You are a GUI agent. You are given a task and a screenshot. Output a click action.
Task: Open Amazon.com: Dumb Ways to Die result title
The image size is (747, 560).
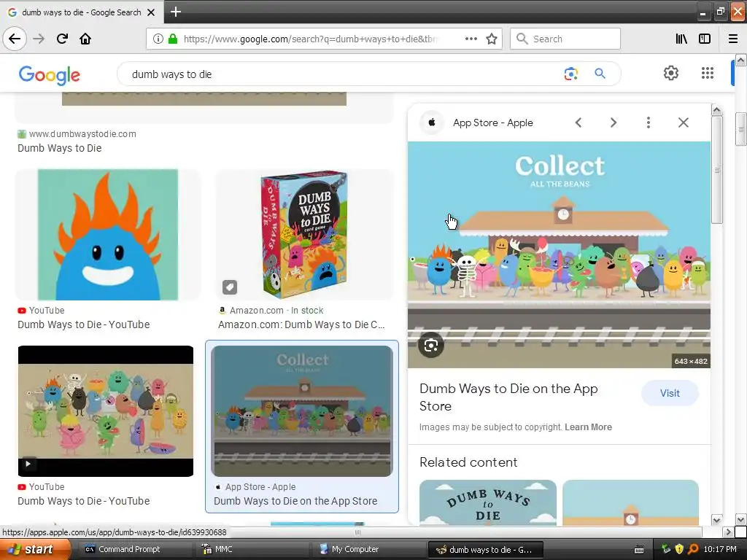pyautogui.click(x=301, y=324)
